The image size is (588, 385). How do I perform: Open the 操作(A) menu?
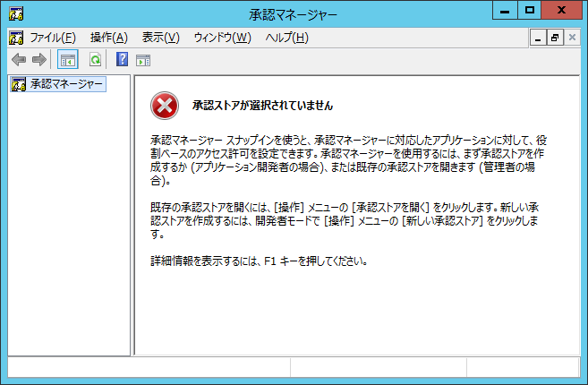click(109, 38)
